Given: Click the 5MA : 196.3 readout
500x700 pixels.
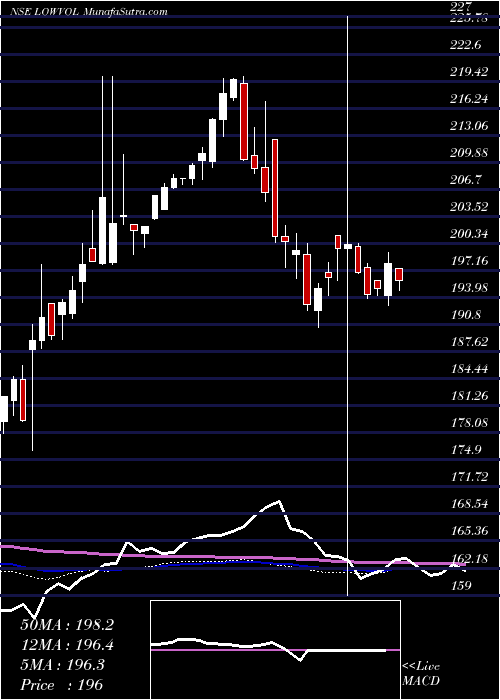Looking at the screenshot, I should pos(62,665).
